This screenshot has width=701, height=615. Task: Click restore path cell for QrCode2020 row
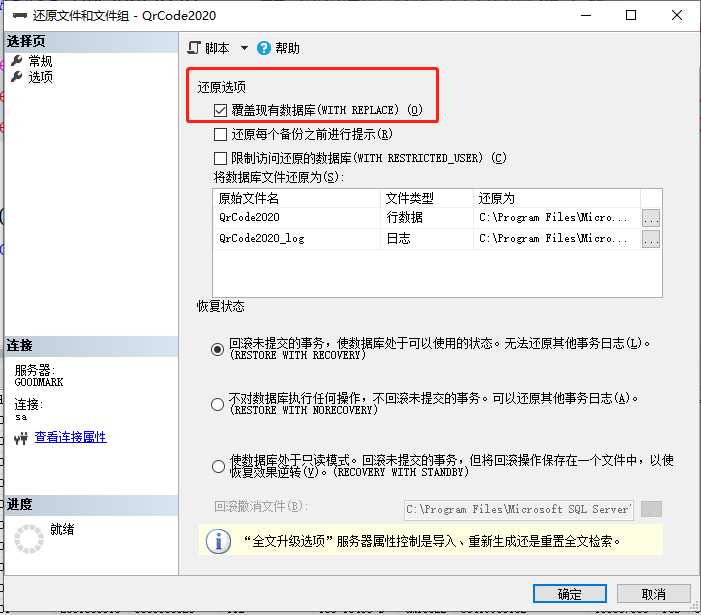[x=557, y=218]
